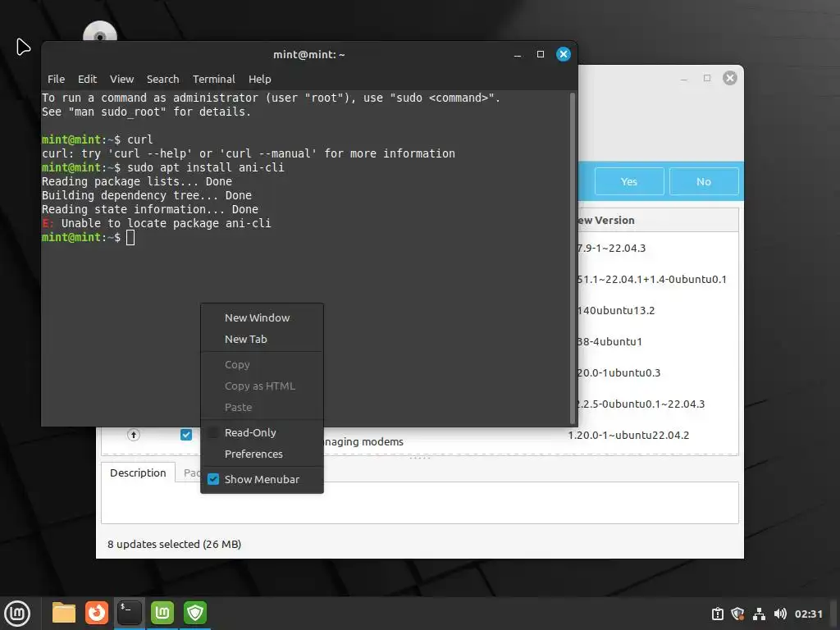This screenshot has width=840, height=630.
Task: Maximize the Update Manager window
Action: [706, 78]
